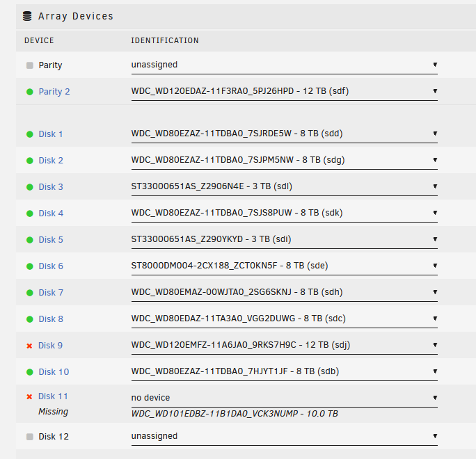Click the Array Devices database icon
The height and width of the screenshot is (459, 476).
point(27,16)
